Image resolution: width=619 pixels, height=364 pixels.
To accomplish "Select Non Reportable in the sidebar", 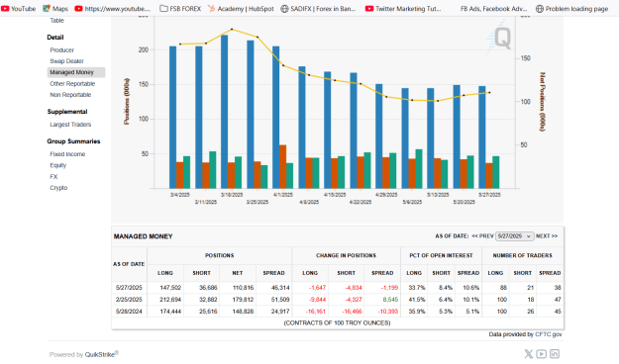I will (x=70, y=95).
